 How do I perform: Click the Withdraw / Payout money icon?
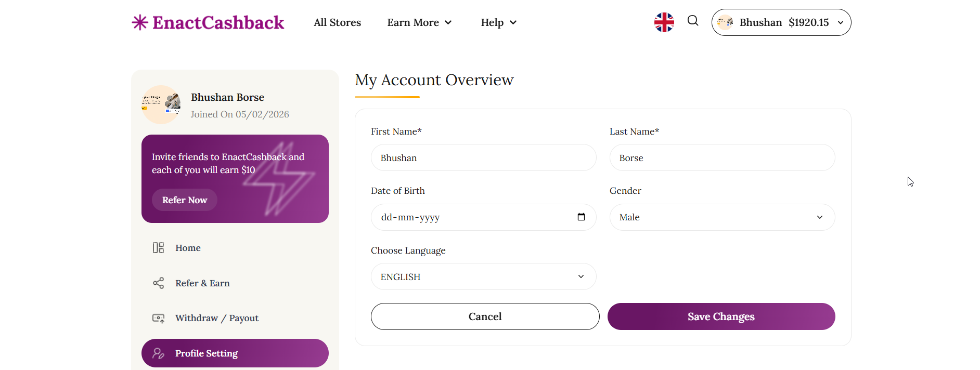tap(158, 318)
